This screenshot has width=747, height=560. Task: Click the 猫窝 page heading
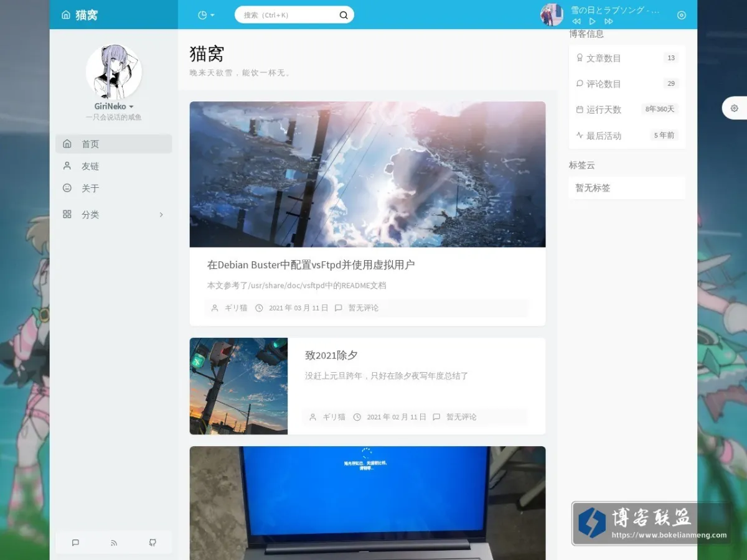[x=207, y=54]
